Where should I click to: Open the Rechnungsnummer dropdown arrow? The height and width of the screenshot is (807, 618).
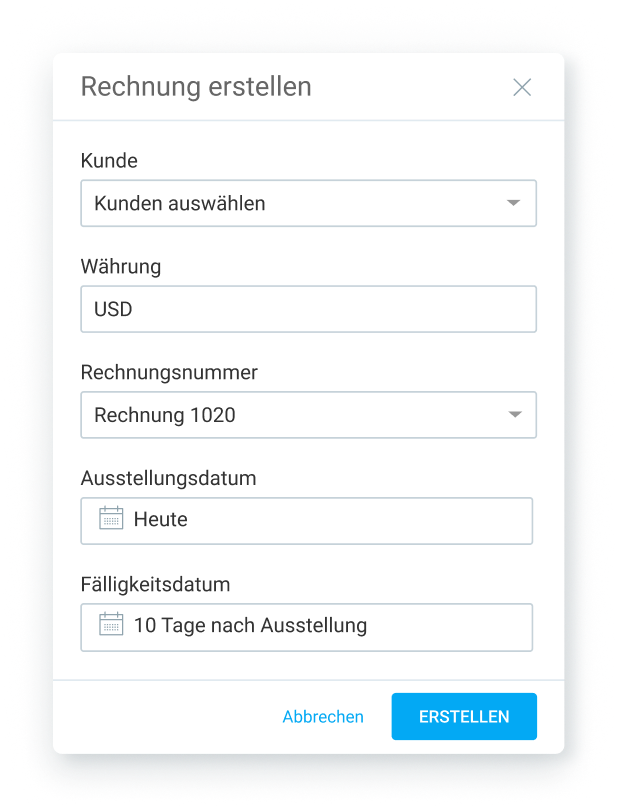(x=513, y=414)
